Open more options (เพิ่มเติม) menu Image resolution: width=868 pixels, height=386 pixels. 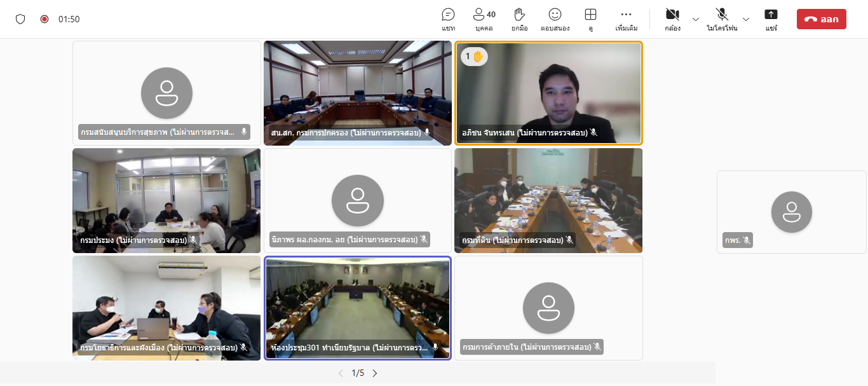(626, 15)
